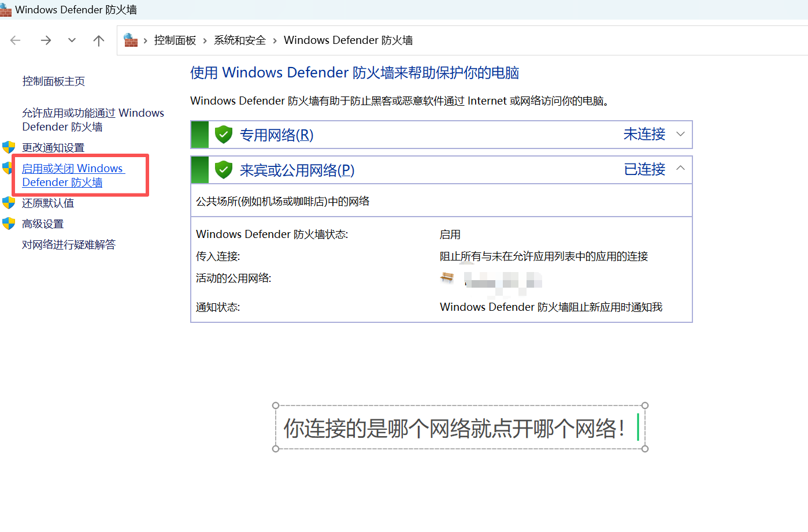Image resolution: width=808 pixels, height=532 pixels.
Task: Click the up arrow to navigate to parent folder
Action: [x=98, y=40]
